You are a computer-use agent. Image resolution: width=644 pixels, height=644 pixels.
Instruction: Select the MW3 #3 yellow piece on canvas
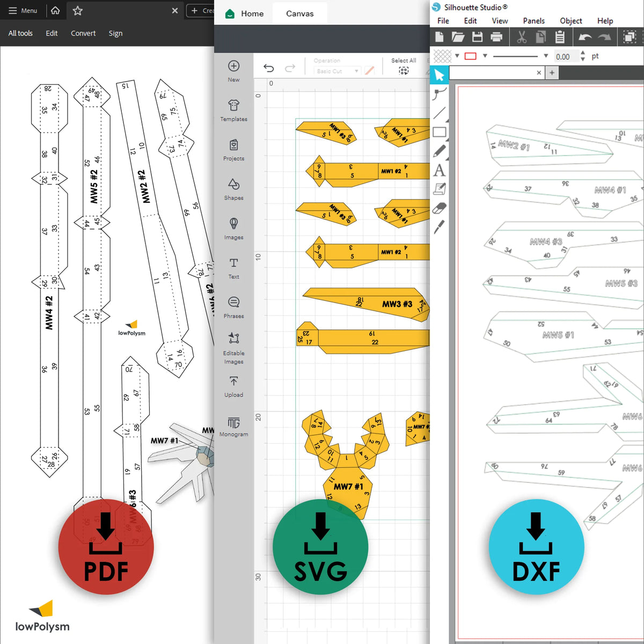click(x=367, y=305)
